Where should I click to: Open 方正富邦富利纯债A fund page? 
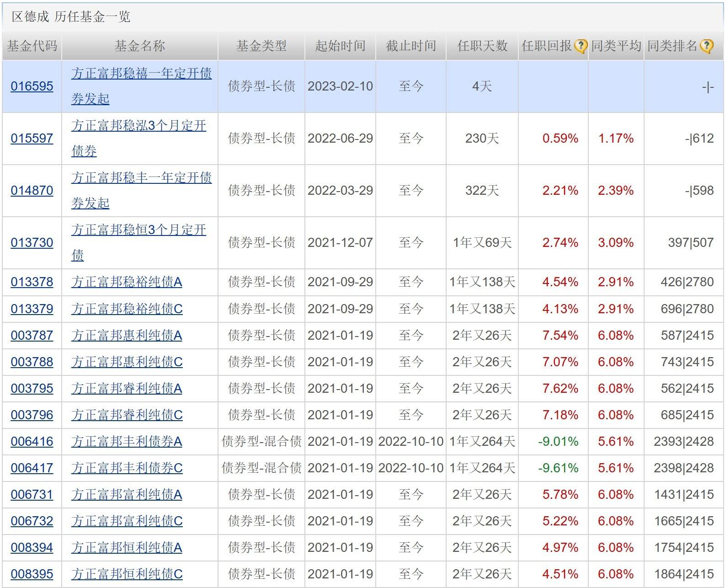coord(127,495)
